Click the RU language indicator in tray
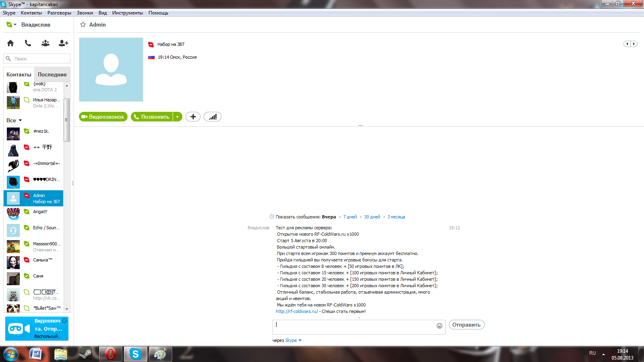644x362 pixels. click(592, 353)
